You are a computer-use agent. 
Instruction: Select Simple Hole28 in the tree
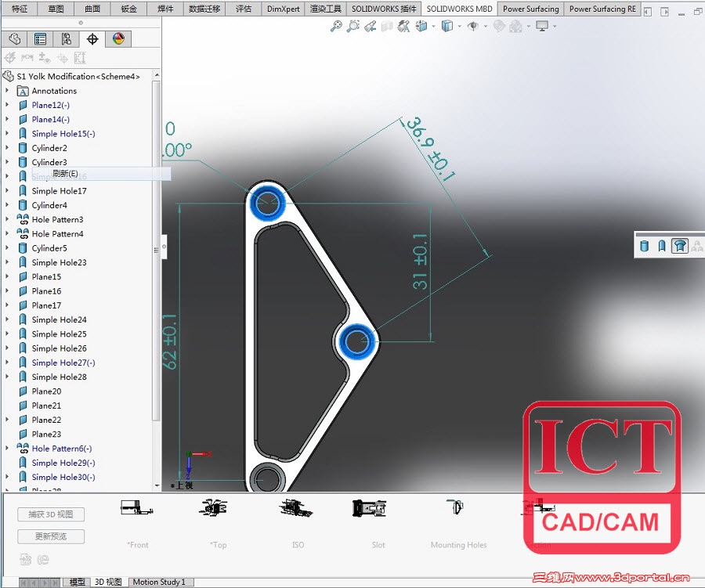(59, 377)
